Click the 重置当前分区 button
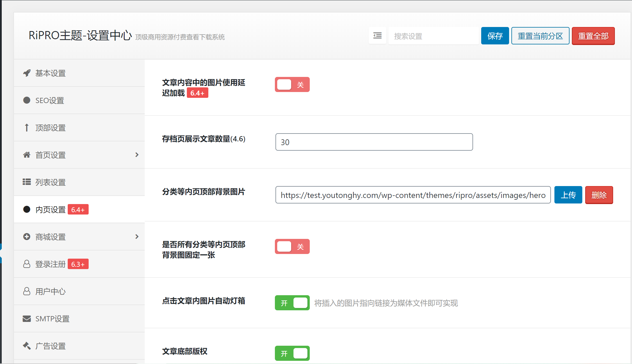This screenshot has height=364, width=632. point(540,36)
